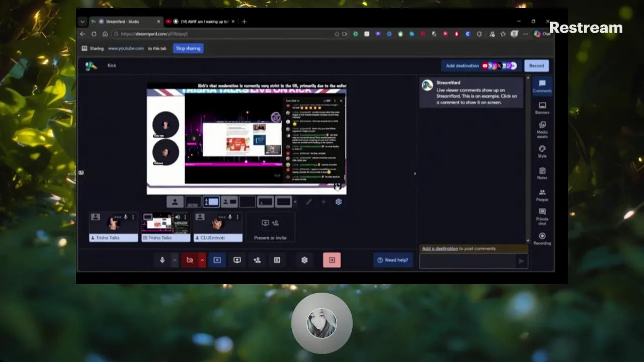Open the Private chat sidebar tab
Image resolution: width=644 pixels, height=362 pixels.
click(x=542, y=217)
